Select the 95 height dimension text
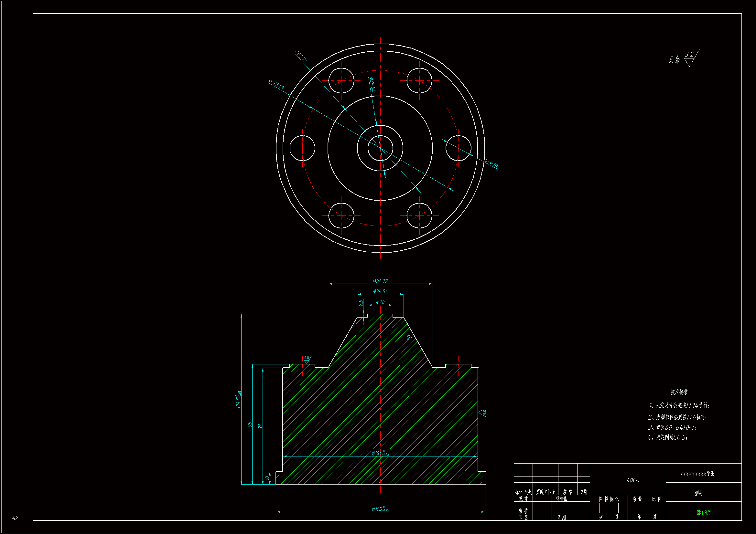Image resolution: width=756 pixels, height=534 pixels. (x=250, y=424)
